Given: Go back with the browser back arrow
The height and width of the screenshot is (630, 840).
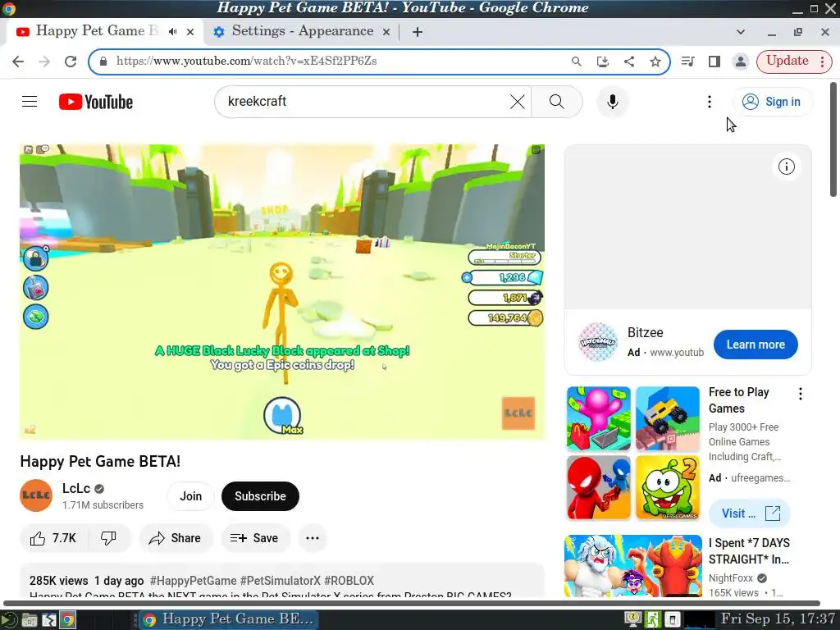Looking at the screenshot, I should coord(18,61).
